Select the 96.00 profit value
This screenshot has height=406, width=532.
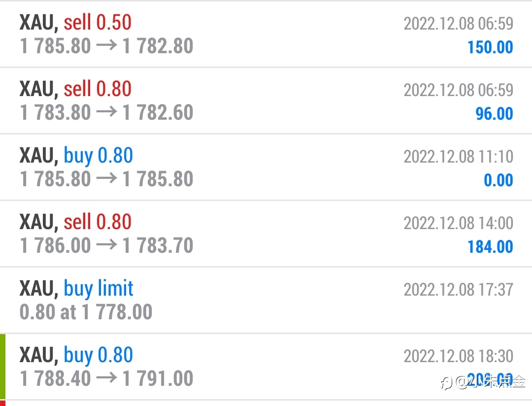[x=495, y=114]
